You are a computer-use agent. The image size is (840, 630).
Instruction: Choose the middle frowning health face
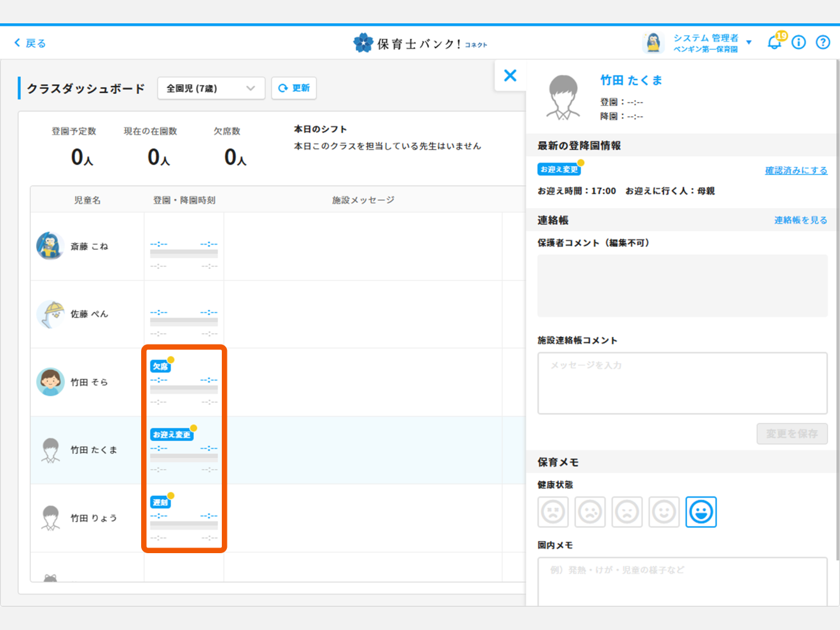[627, 512]
